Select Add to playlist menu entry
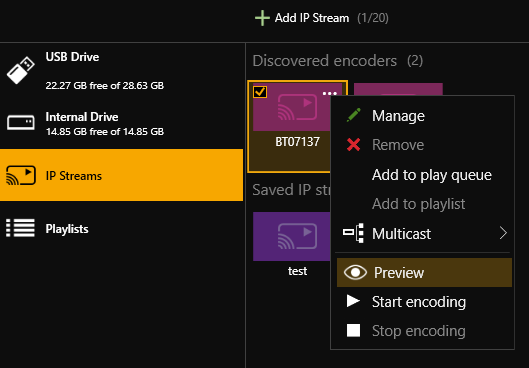This screenshot has height=368, width=529. point(418,204)
